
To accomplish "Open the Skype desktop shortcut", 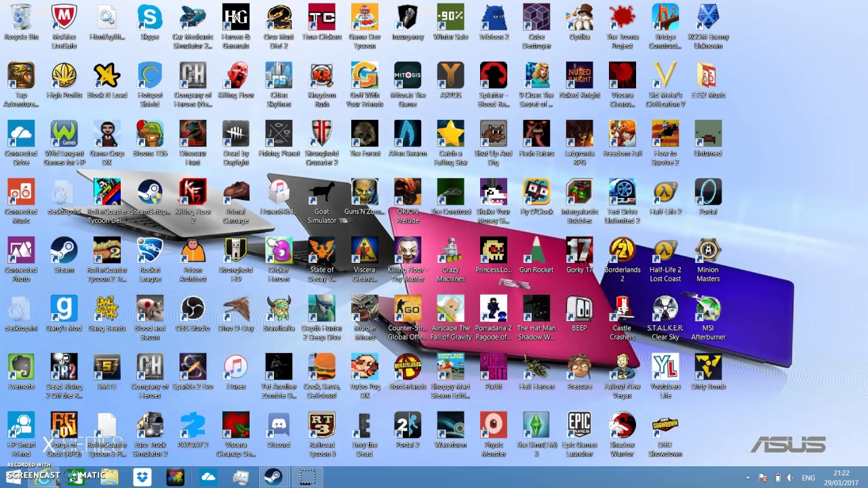I will click(150, 22).
